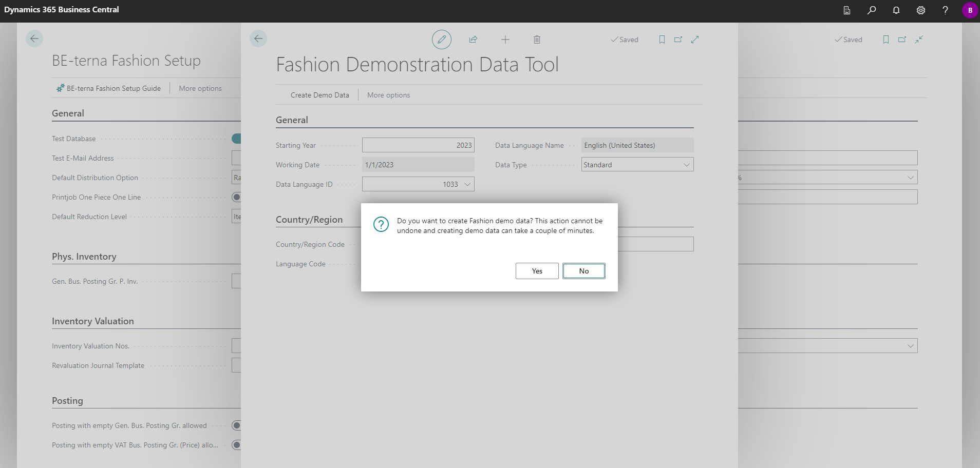Image resolution: width=980 pixels, height=468 pixels.
Task: Toggle posting with empty Gen. Bus. Posting Gr.
Action: 237,425
